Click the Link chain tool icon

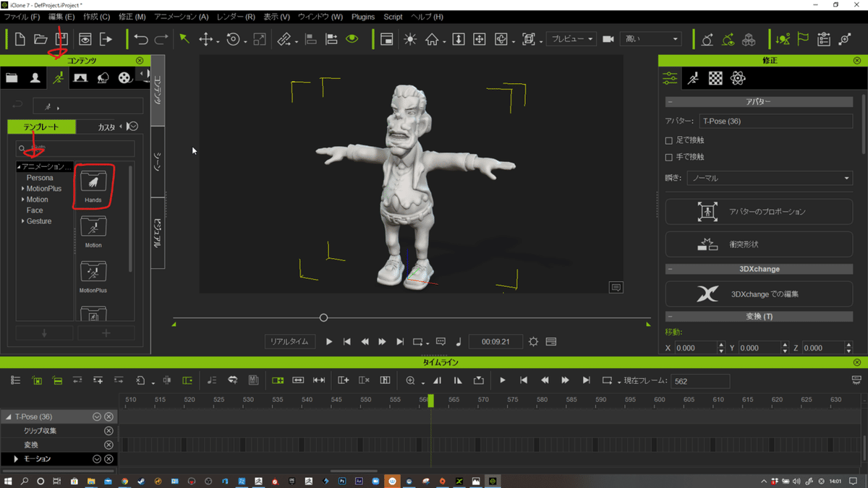coord(284,39)
